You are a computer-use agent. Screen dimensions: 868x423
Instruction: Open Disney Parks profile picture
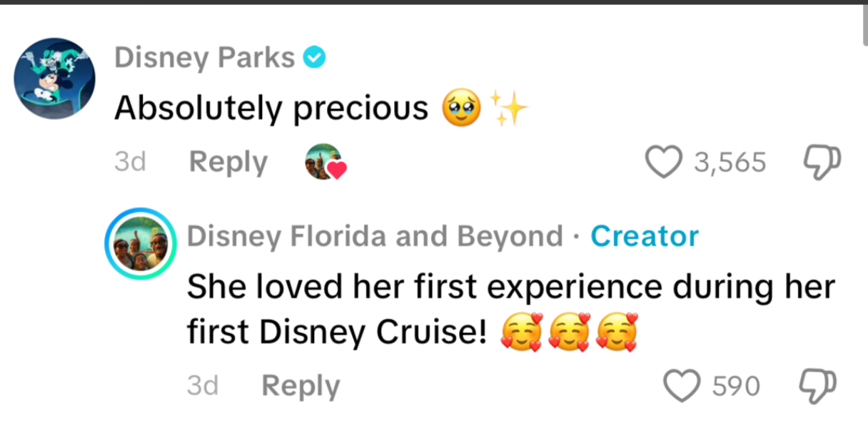[54, 78]
